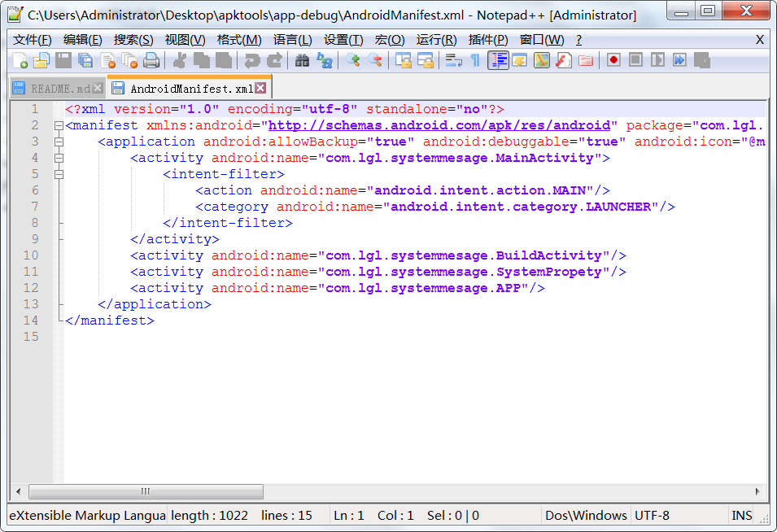Click the schemas.android.com URL link

(439, 125)
